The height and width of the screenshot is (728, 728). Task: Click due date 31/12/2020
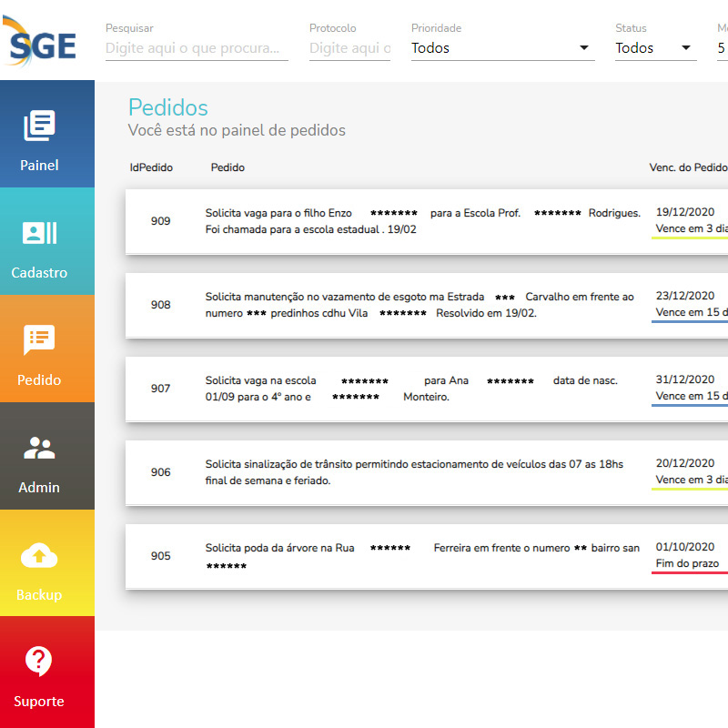pos(685,379)
